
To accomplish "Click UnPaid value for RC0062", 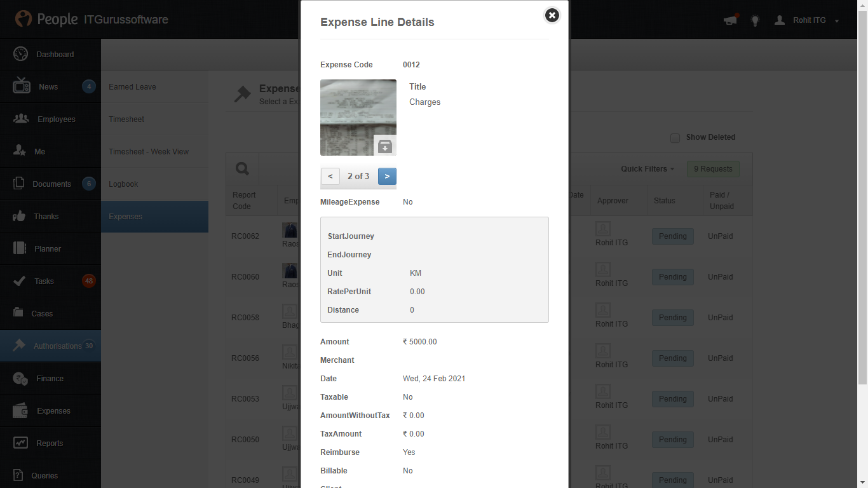I will pos(721,236).
